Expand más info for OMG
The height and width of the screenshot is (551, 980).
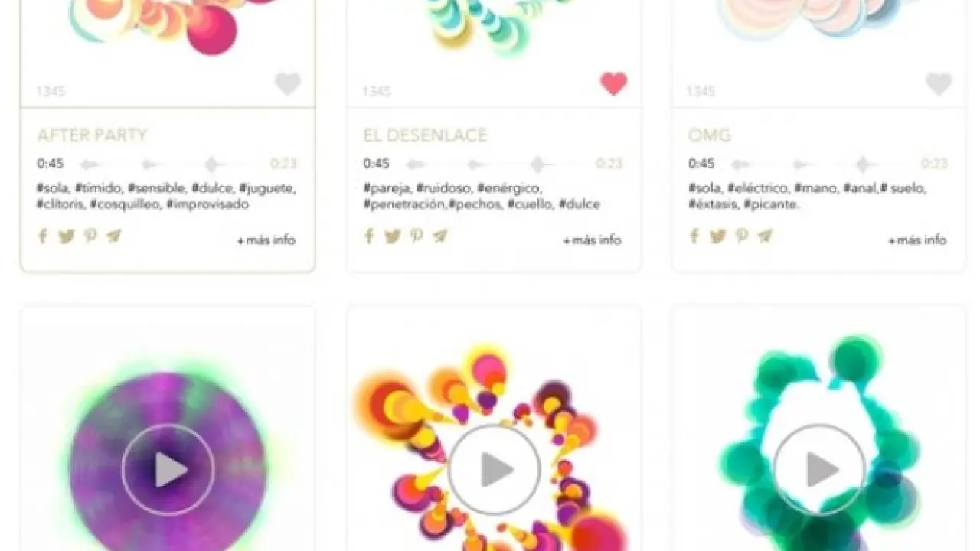pos(917,240)
